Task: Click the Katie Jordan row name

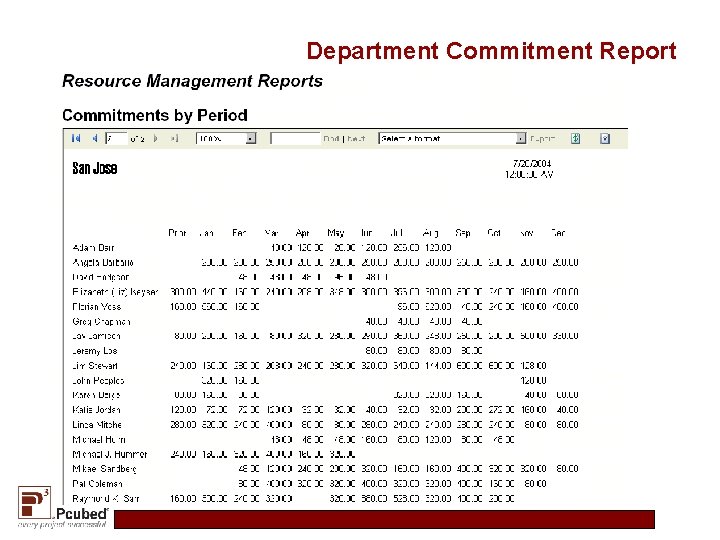Action: [x=96, y=410]
